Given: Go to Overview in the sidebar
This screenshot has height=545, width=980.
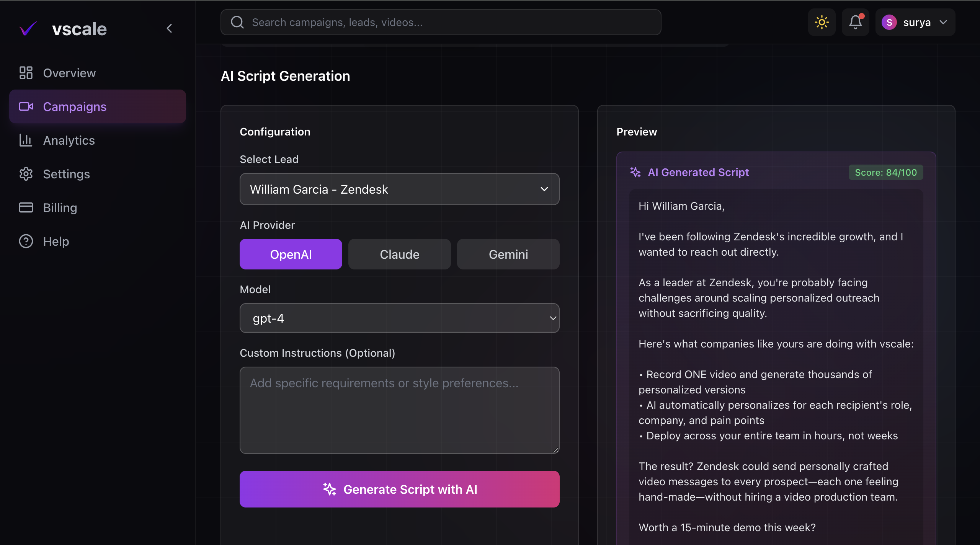Looking at the screenshot, I should click(69, 73).
